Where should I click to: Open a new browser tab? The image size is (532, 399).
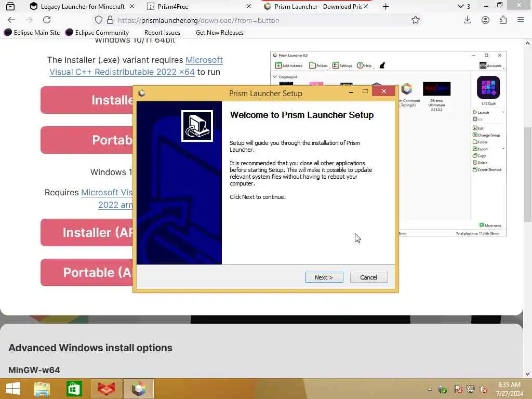[x=386, y=6]
